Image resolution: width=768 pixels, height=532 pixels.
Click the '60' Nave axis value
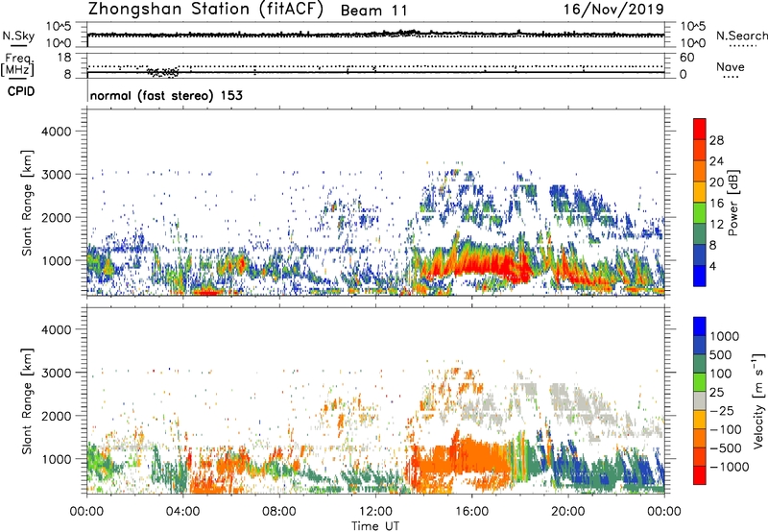point(686,58)
